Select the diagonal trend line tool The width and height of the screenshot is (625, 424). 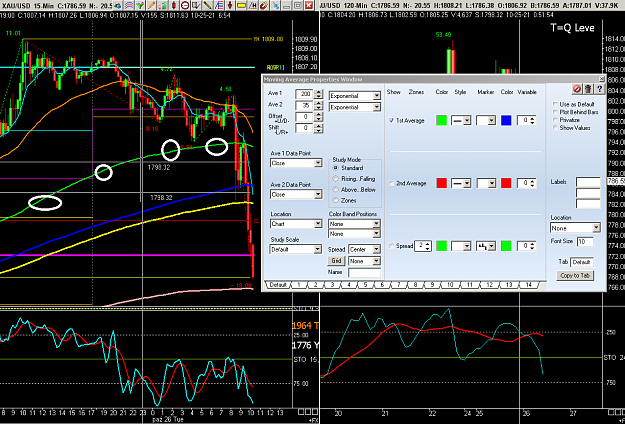click(207, 6)
